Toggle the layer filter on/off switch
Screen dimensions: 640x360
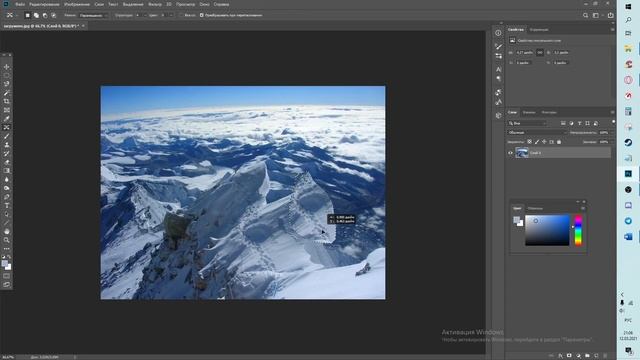point(613,122)
